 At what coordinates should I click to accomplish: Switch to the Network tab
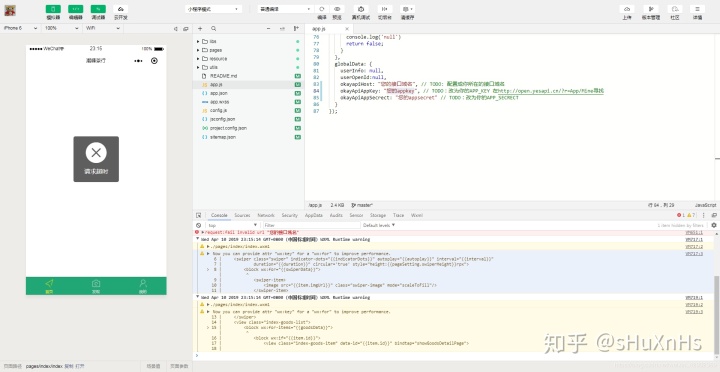click(266, 215)
